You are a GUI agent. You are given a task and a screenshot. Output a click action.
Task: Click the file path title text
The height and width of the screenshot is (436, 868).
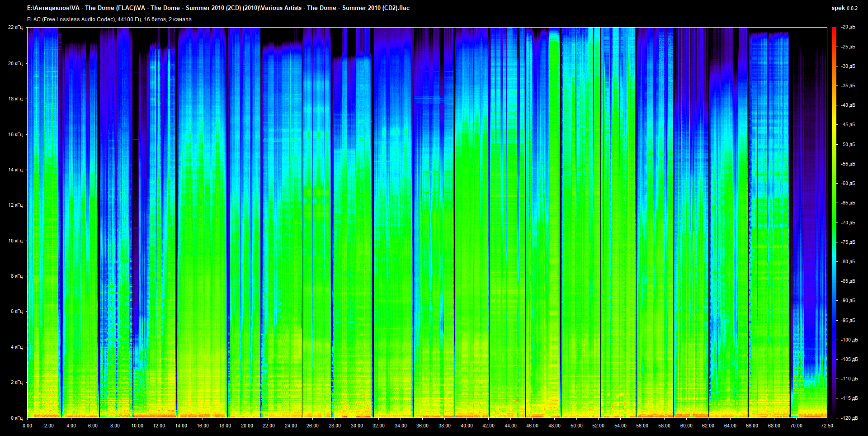pos(218,8)
